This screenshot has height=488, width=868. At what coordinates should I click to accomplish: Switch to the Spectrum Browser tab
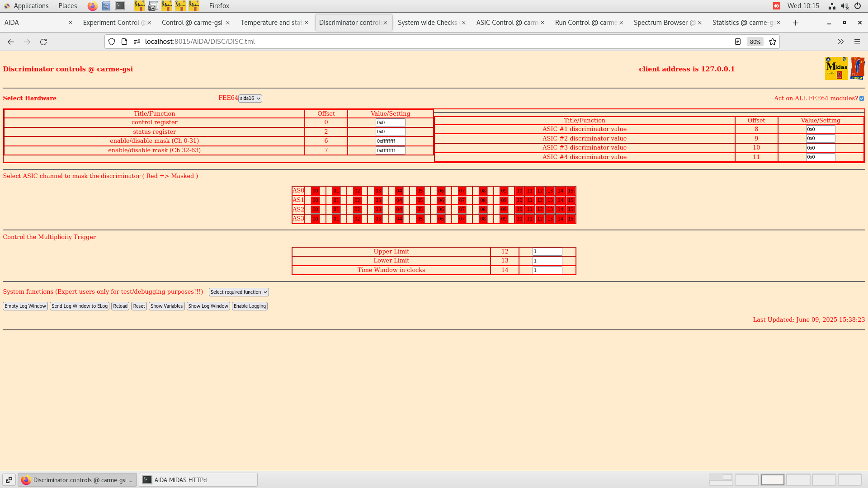coord(664,23)
